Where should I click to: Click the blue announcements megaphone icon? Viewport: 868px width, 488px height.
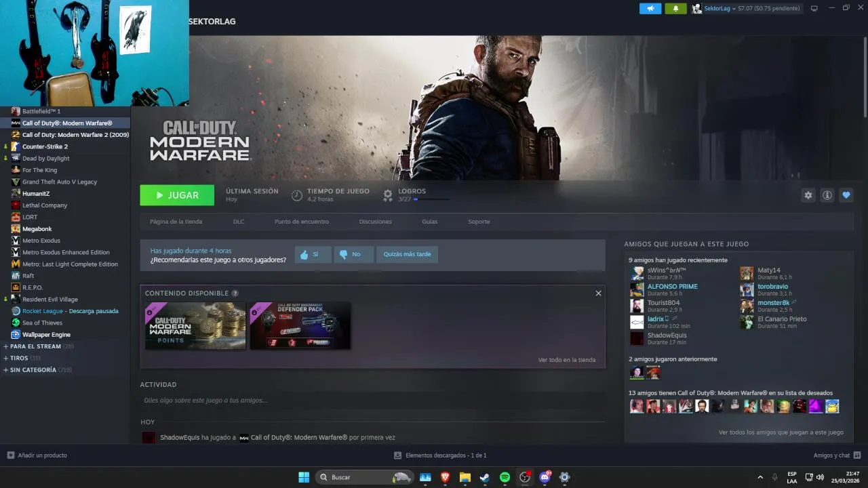coord(650,8)
